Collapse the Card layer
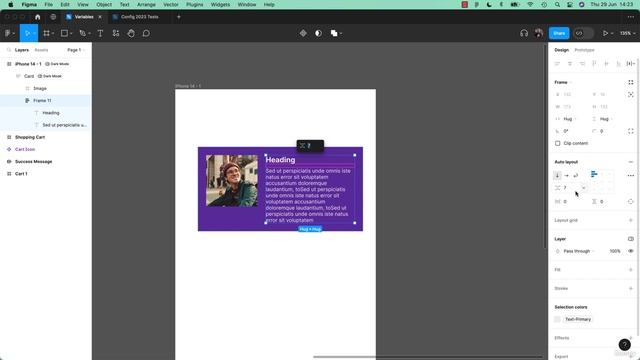This screenshot has height=360, width=640. (18, 76)
